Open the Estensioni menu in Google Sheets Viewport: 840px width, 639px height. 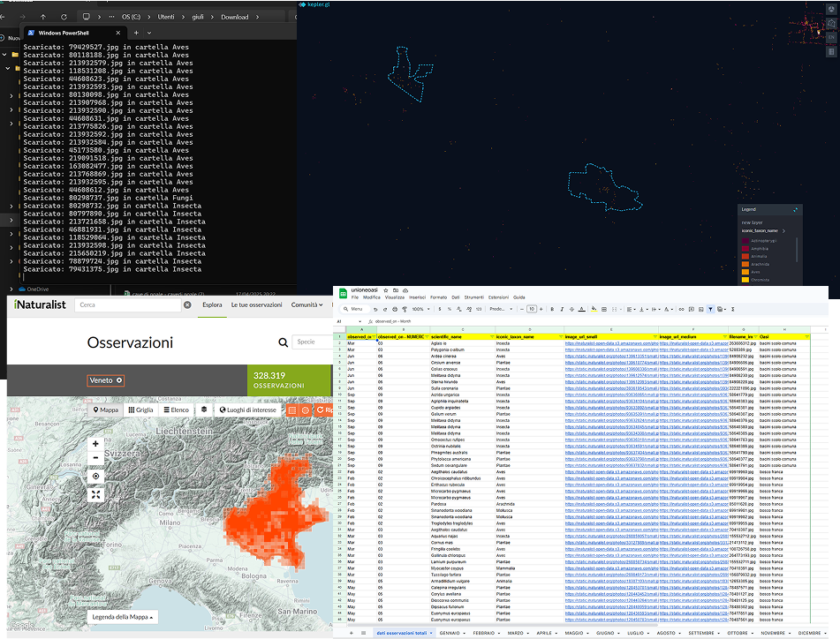498,297
